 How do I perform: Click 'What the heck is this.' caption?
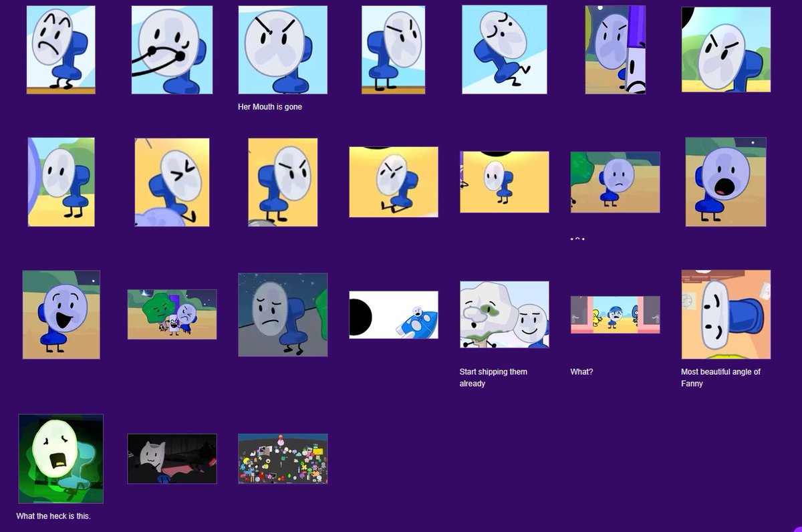click(x=53, y=516)
